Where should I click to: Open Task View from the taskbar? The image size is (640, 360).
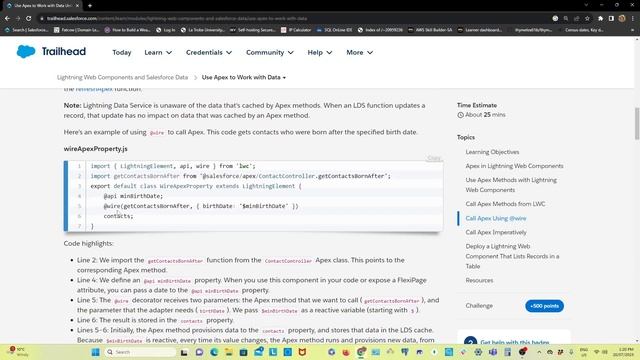coord(184,352)
